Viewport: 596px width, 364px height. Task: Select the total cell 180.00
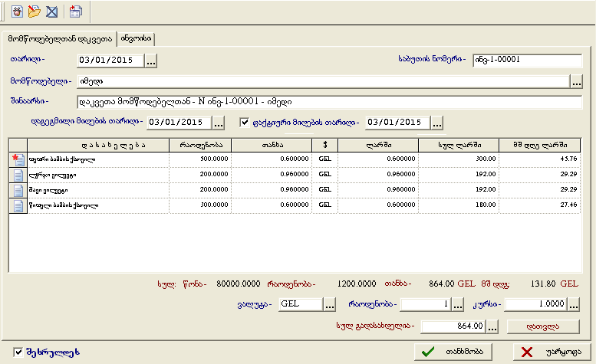pos(459,205)
